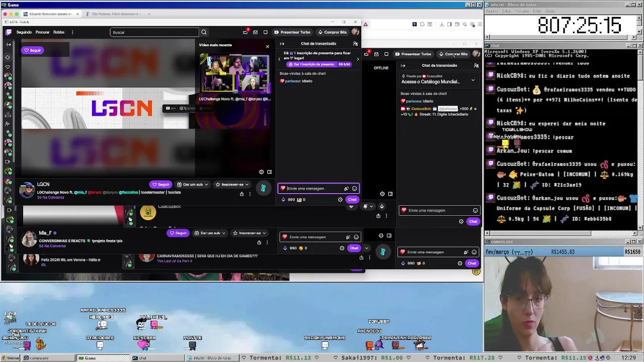Click search magnifier button beside Buscar field

pos(204,32)
